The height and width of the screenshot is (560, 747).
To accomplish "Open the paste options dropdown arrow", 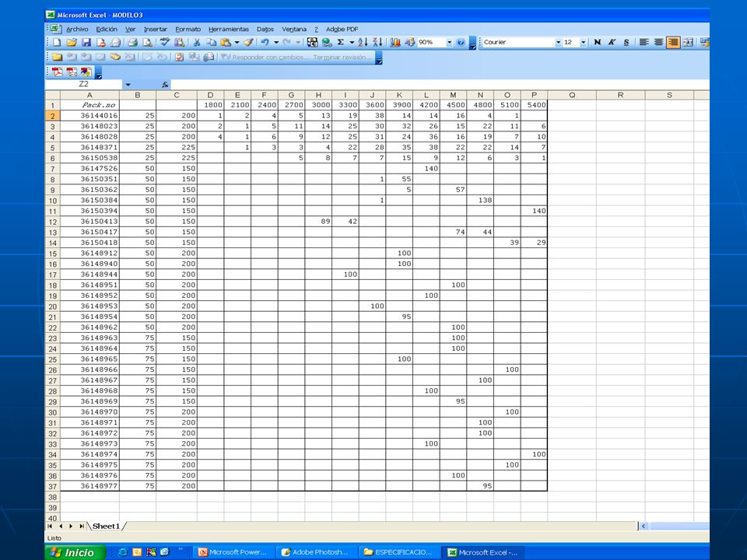I will coord(237,42).
